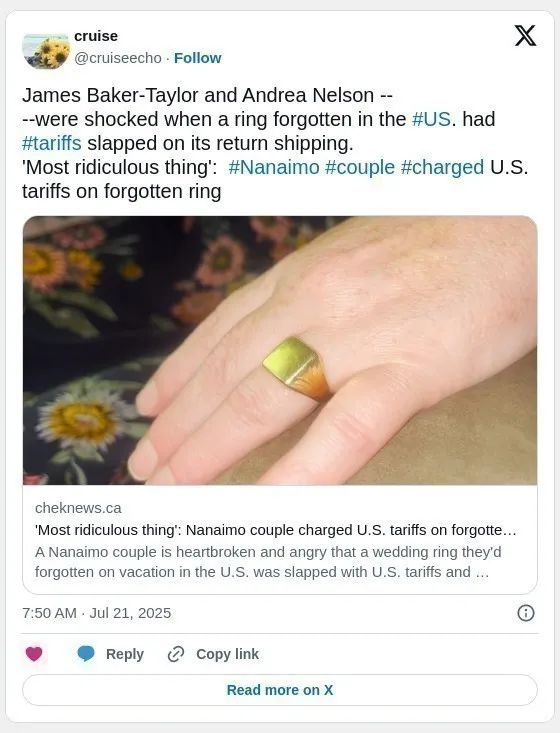Click the Read more on X button
Screen dimensions: 560x733
(x=280, y=690)
